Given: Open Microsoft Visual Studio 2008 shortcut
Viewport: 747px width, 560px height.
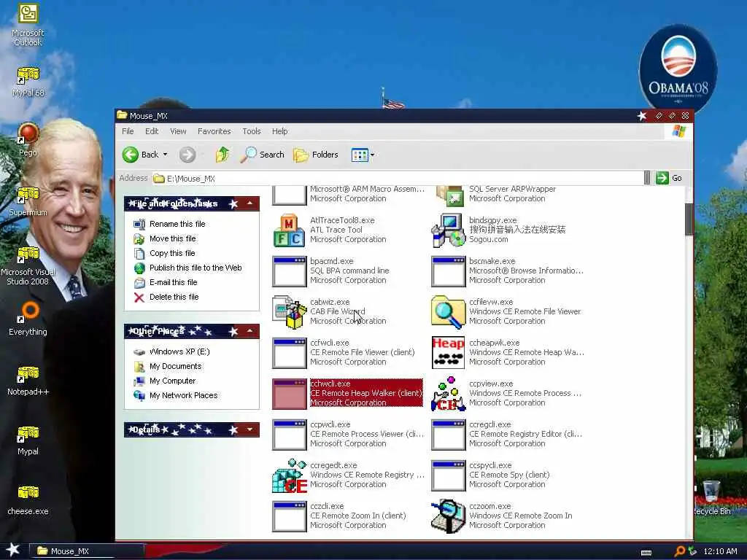Looking at the screenshot, I should (28, 265).
